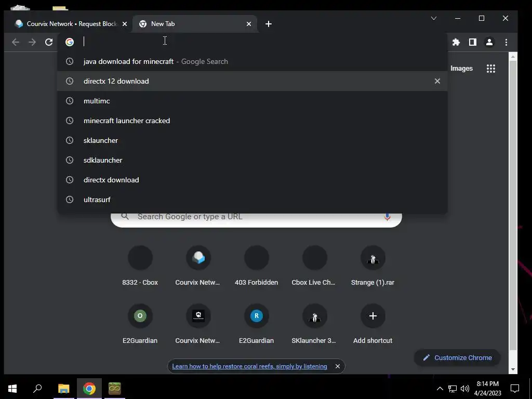532x399 pixels.
Task: Open Chrome's three-dot menu
Action: click(x=506, y=42)
